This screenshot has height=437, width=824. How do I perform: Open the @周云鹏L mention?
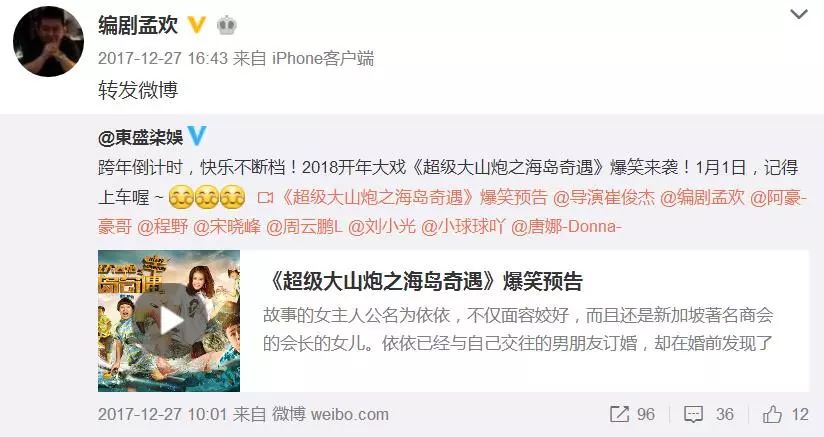click(x=305, y=227)
